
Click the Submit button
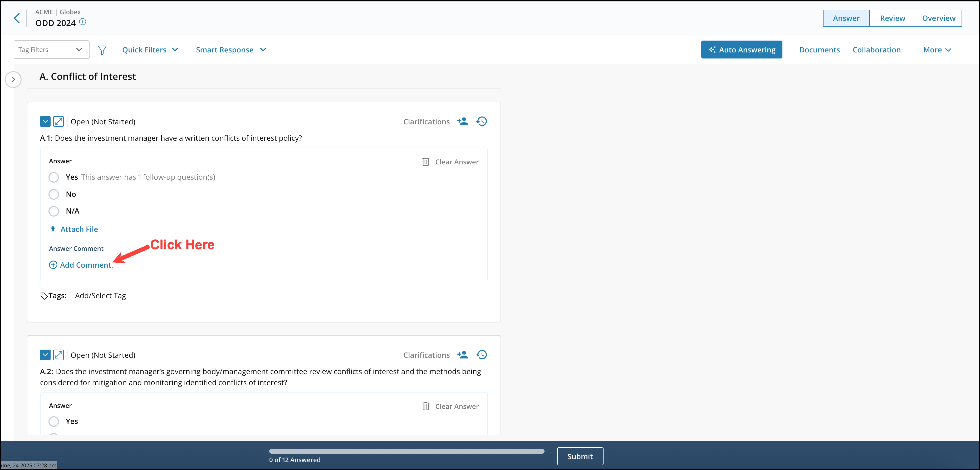click(580, 456)
